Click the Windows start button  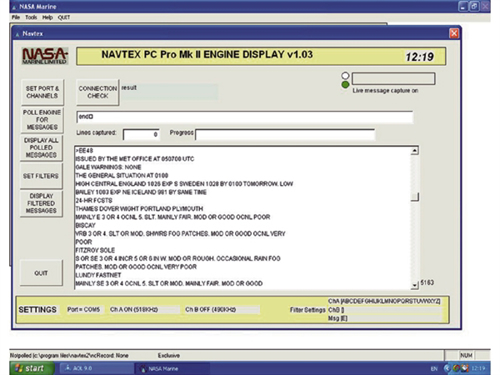(x=32, y=368)
